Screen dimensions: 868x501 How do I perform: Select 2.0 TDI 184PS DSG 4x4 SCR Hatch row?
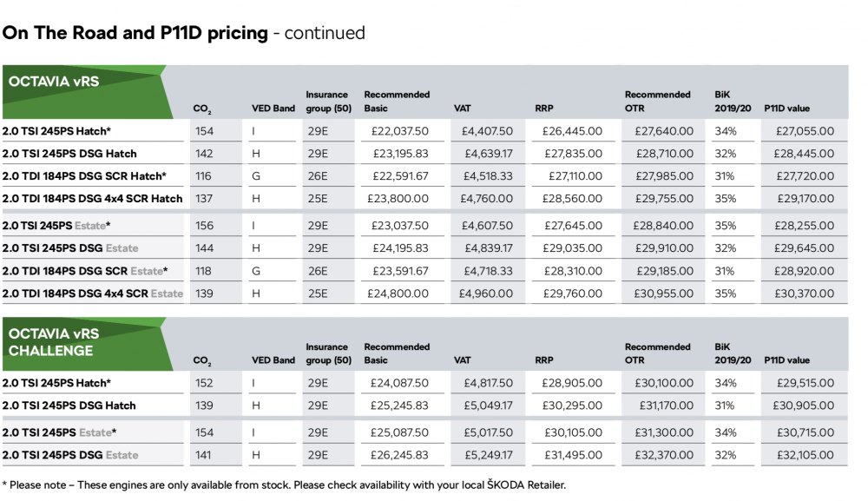[424, 199]
